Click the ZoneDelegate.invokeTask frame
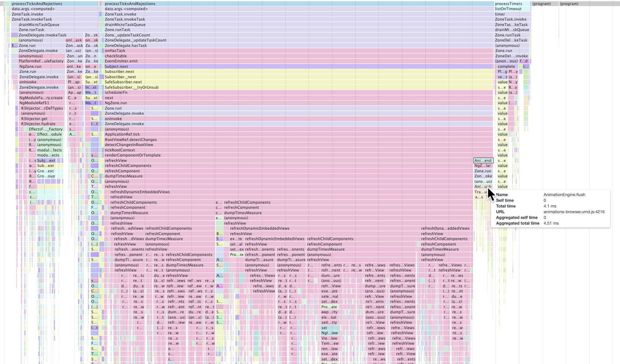Screen dimensions: 620x364 [51, 35]
